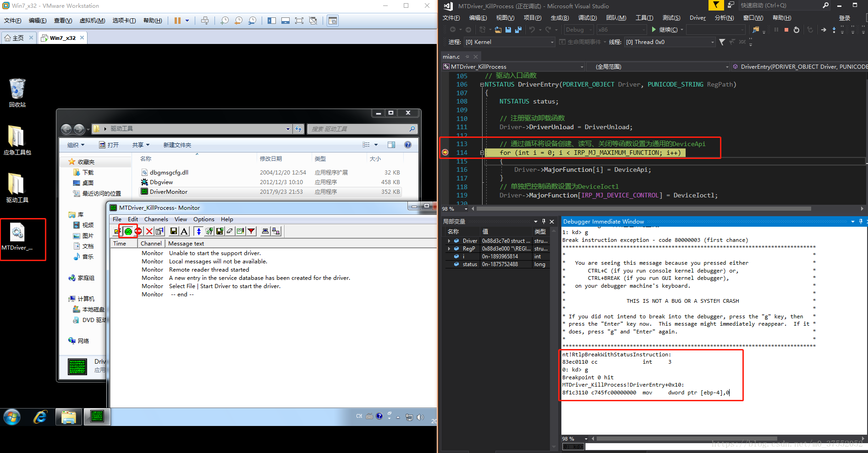
Task: Click Explorer 打开 button
Action: click(109, 145)
